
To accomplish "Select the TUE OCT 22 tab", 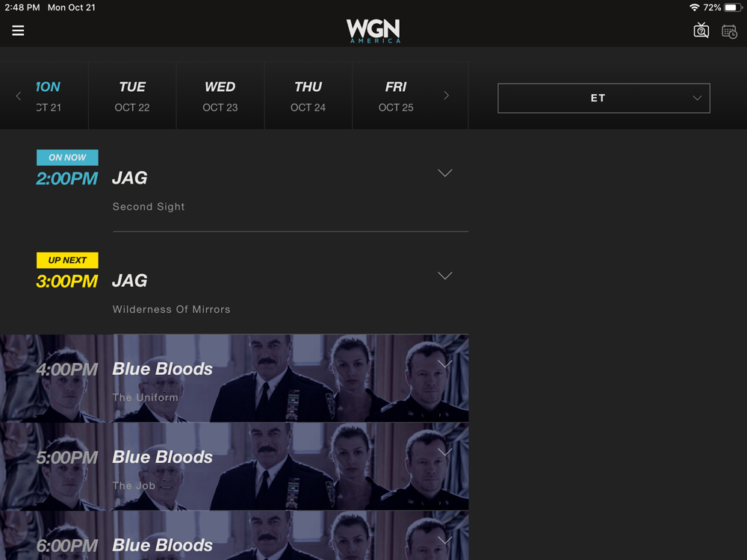I will (132, 96).
